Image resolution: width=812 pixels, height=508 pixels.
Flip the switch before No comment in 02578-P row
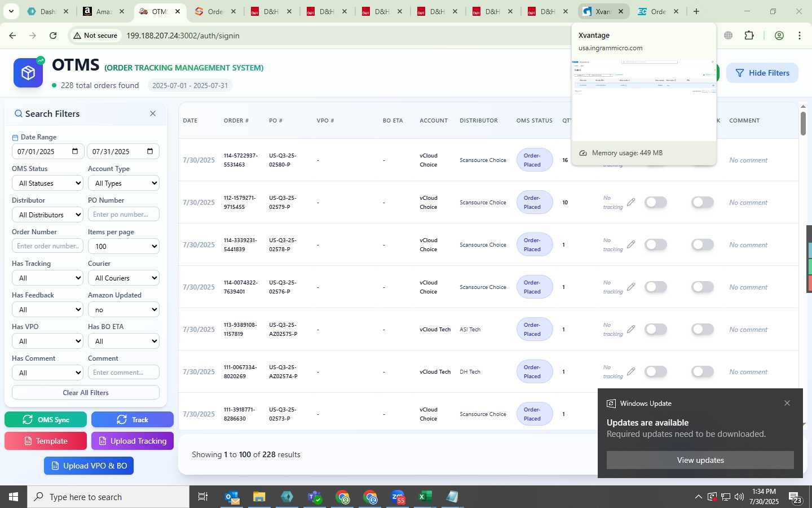(703, 244)
